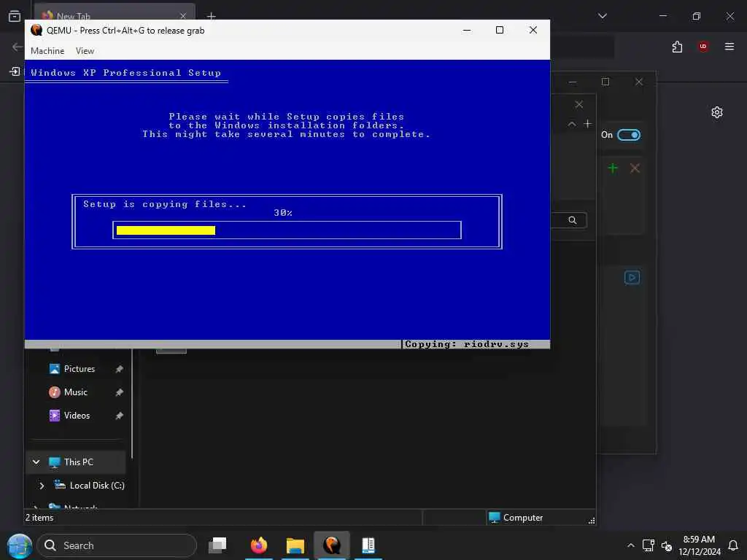Click the QEMU app icon in title bar

point(36,31)
